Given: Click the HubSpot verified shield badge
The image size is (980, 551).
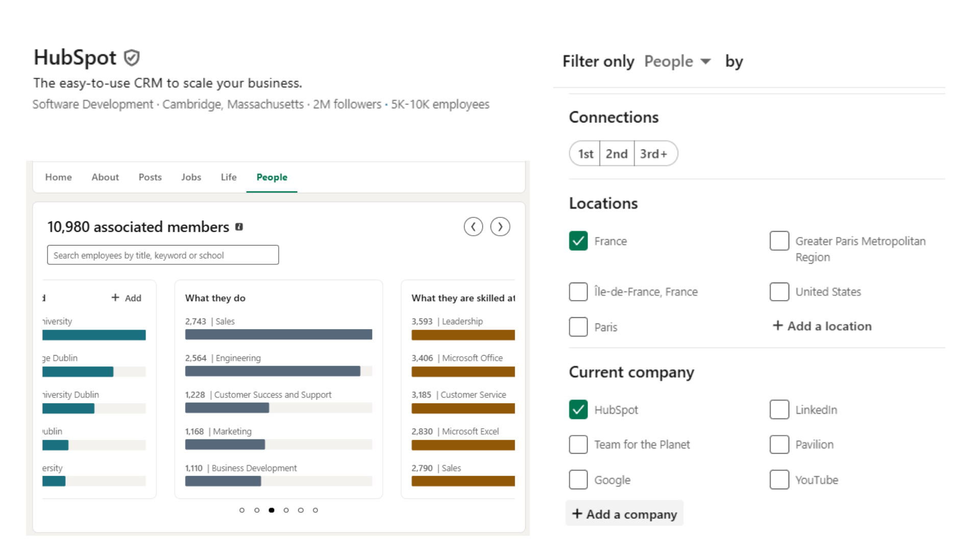Looking at the screenshot, I should 132,58.
